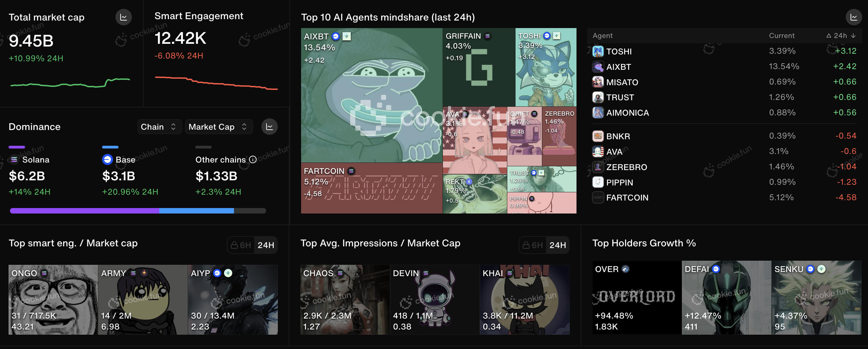Open the Dominance chart icon button

(270, 127)
